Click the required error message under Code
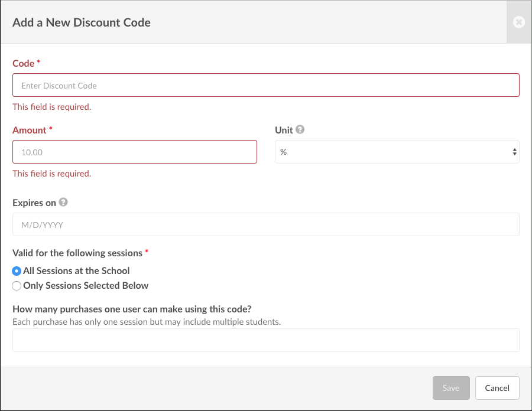Screen dimensions: 532x411 51,107
